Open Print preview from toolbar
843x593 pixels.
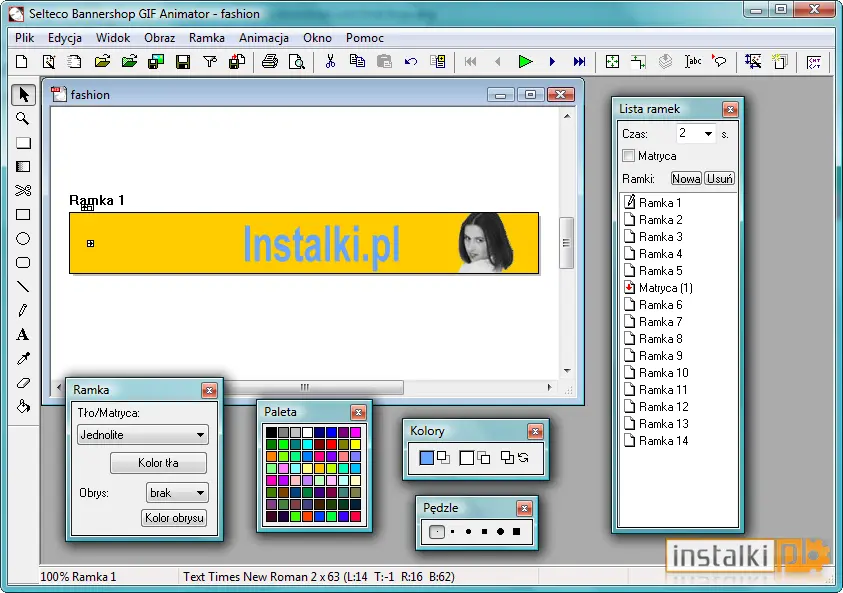[x=297, y=62]
